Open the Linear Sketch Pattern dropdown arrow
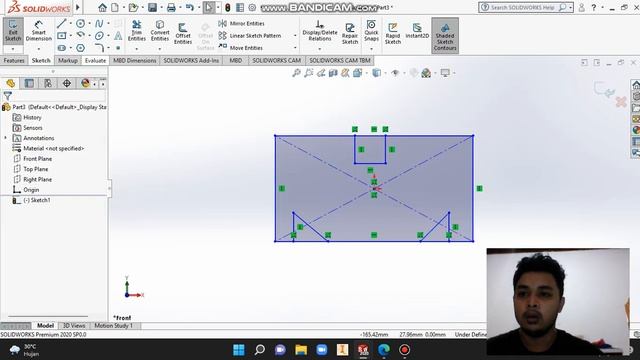640x360 pixels. point(295,36)
